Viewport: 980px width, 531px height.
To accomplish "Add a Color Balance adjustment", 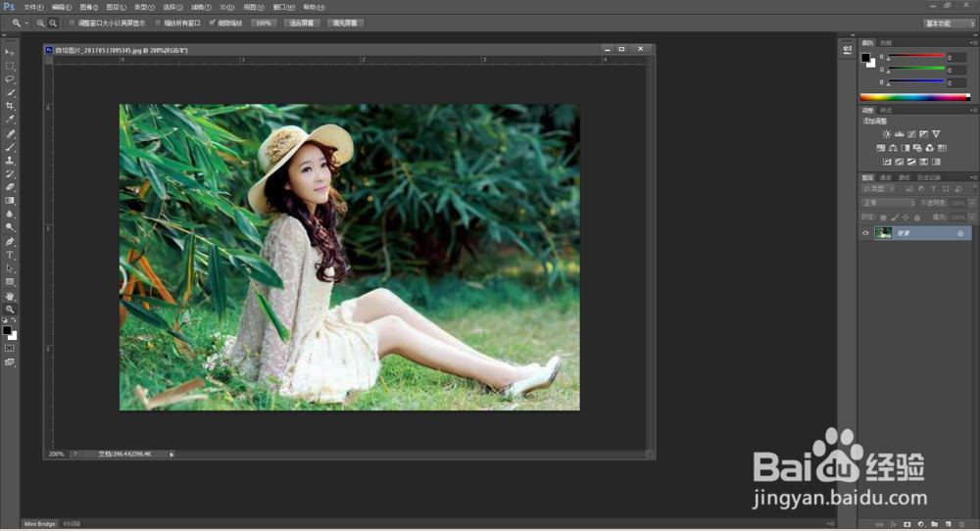I will [x=893, y=148].
